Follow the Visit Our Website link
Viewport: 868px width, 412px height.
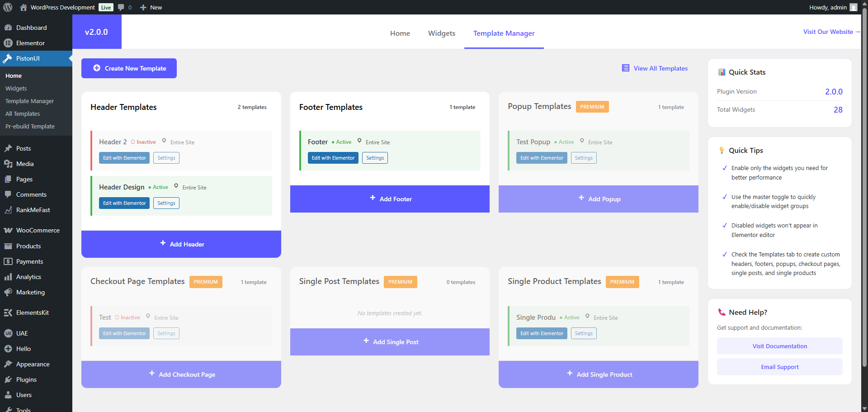click(x=831, y=32)
